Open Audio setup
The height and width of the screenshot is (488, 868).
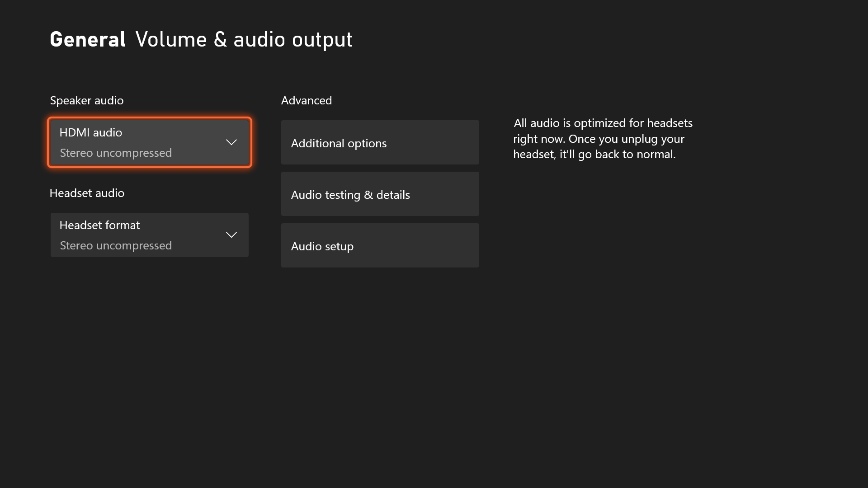pyautogui.click(x=380, y=246)
